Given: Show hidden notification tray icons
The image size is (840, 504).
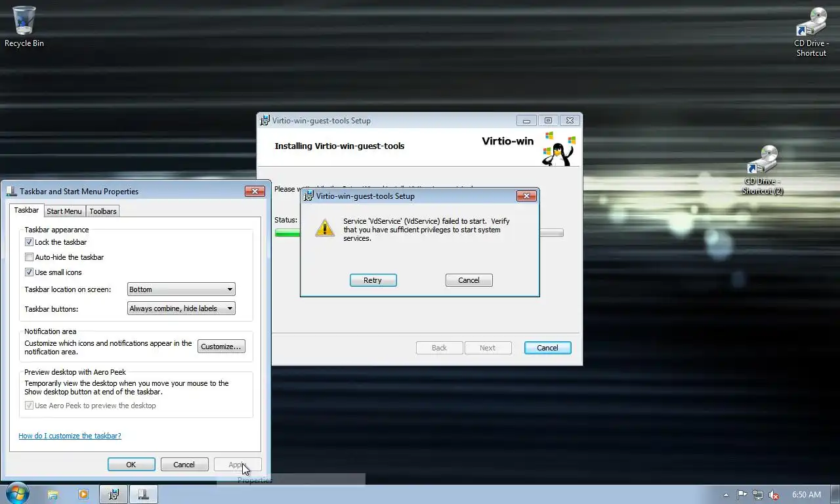Looking at the screenshot, I should pyautogui.click(x=726, y=495).
